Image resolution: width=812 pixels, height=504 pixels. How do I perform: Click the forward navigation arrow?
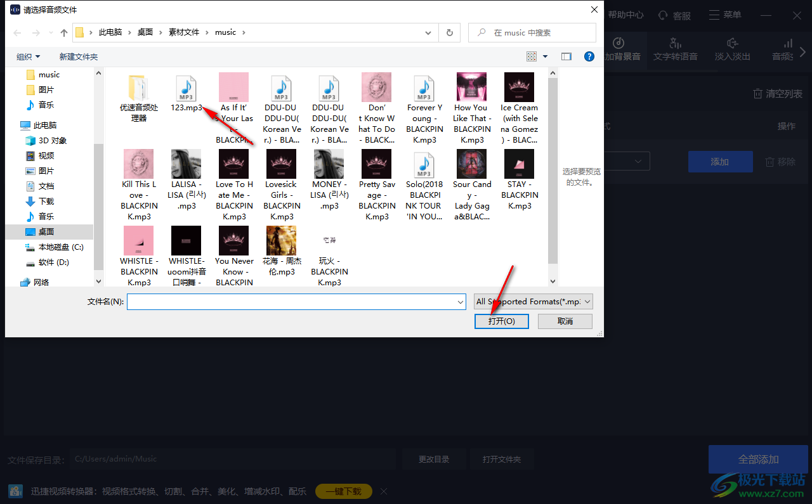(36, 32)
